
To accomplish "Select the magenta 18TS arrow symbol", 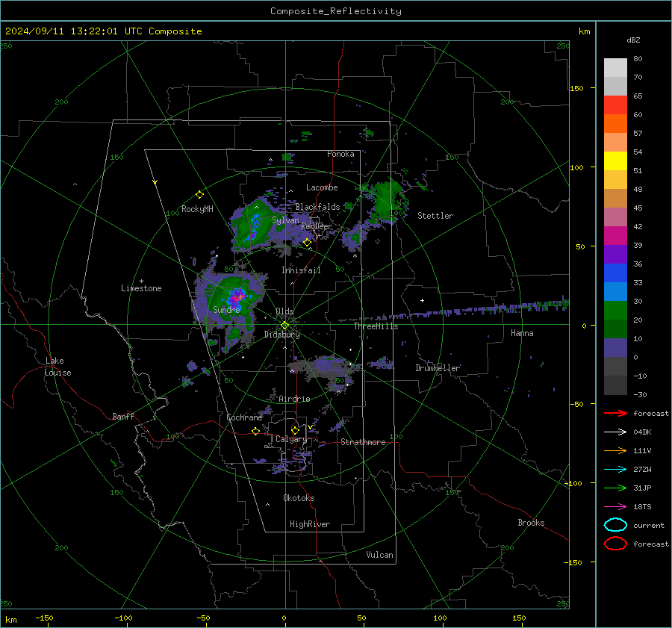I will coord(615,507).
